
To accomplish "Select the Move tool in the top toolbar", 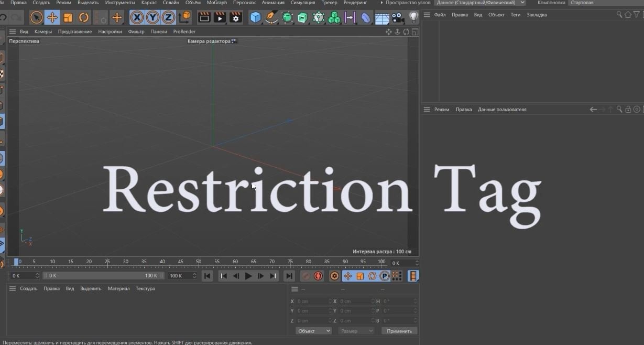I will (x=52, y=18).
